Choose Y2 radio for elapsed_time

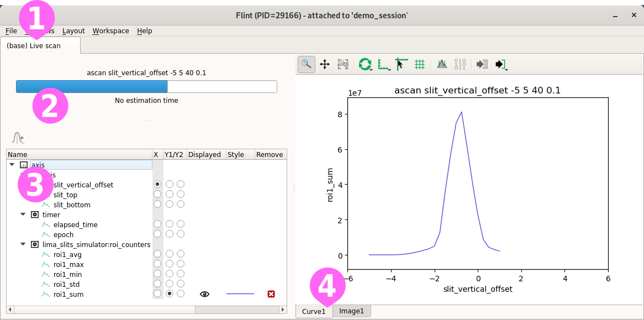point(180,224)
